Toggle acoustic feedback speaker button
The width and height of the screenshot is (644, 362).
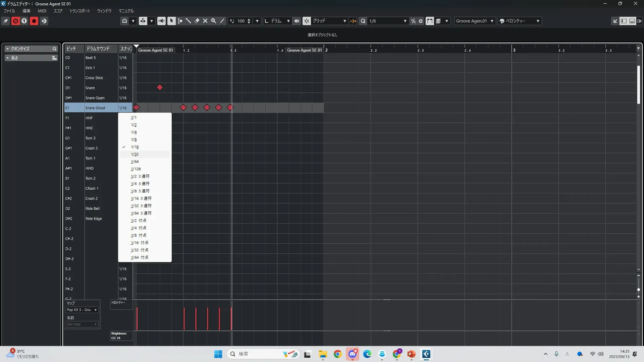point(161,21)
